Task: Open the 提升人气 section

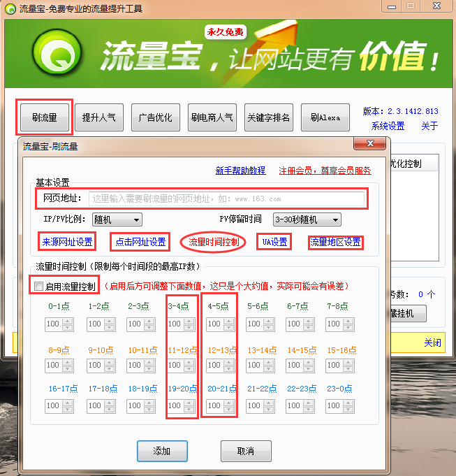Action: pos(99,117)
